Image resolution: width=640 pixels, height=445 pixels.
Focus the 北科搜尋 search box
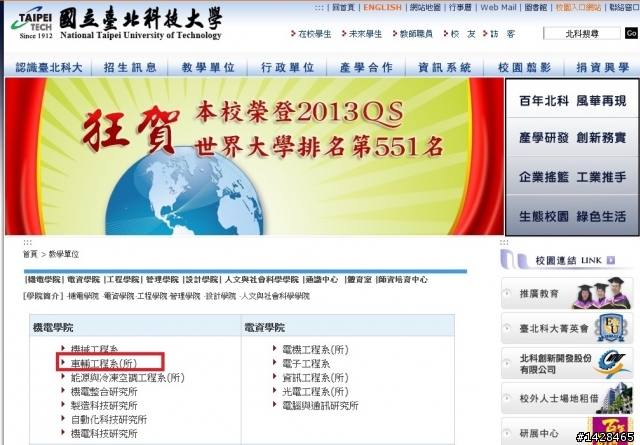(582, 33)
